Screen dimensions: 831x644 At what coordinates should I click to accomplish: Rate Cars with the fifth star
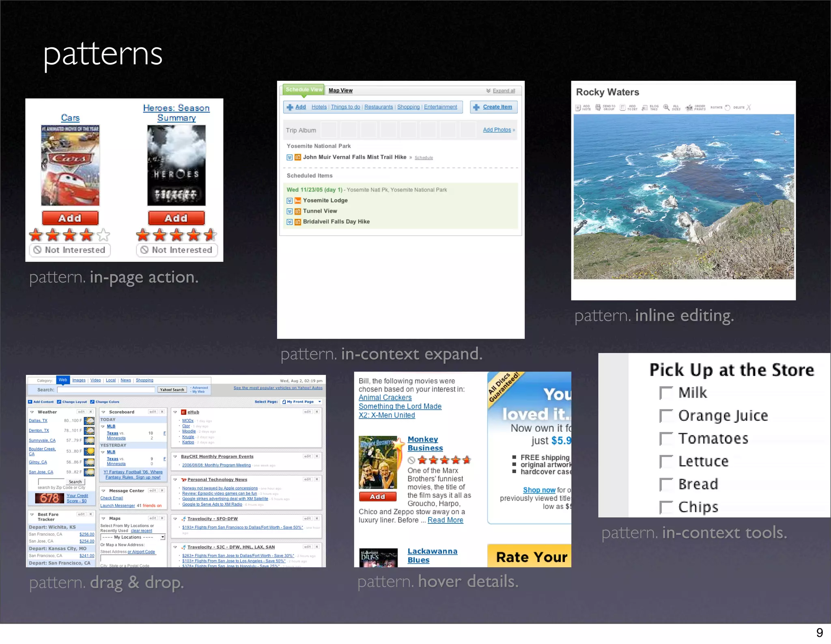point(104,235)
